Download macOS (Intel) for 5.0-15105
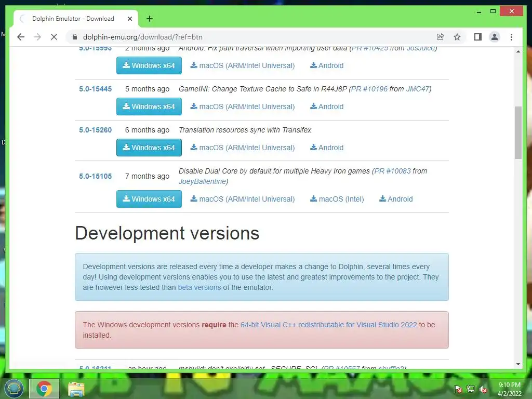The image size is (532, 399). point(337,199)
